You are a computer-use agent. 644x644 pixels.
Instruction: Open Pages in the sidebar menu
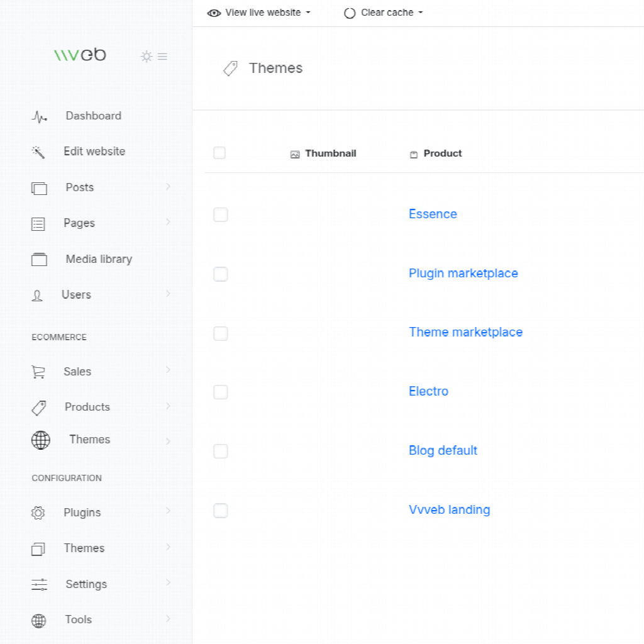coord(79,223)
